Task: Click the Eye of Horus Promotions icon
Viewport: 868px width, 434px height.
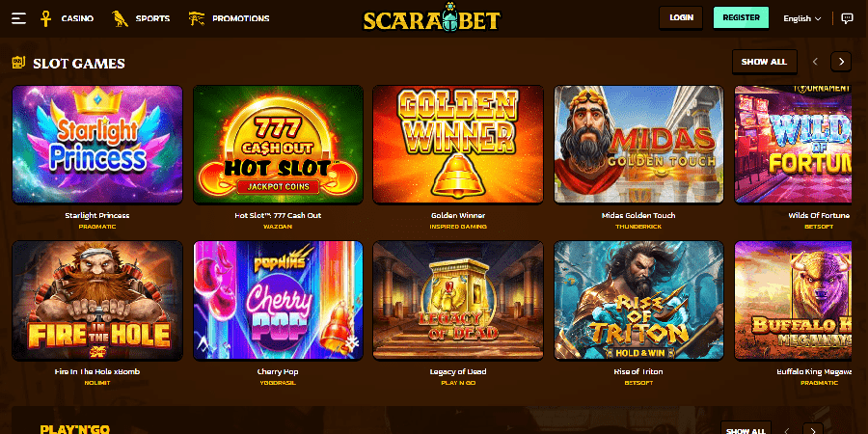Action: point(196,18)
